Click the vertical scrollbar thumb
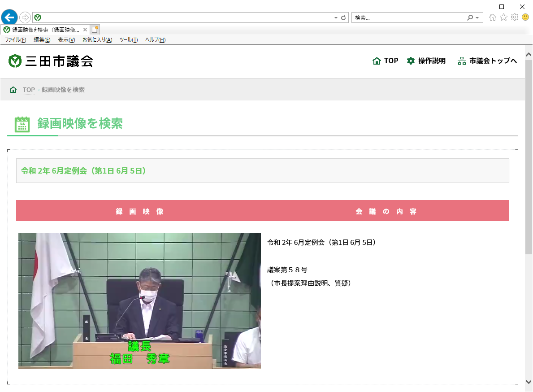This screenshot has height=392, width=533. [529, 157]
